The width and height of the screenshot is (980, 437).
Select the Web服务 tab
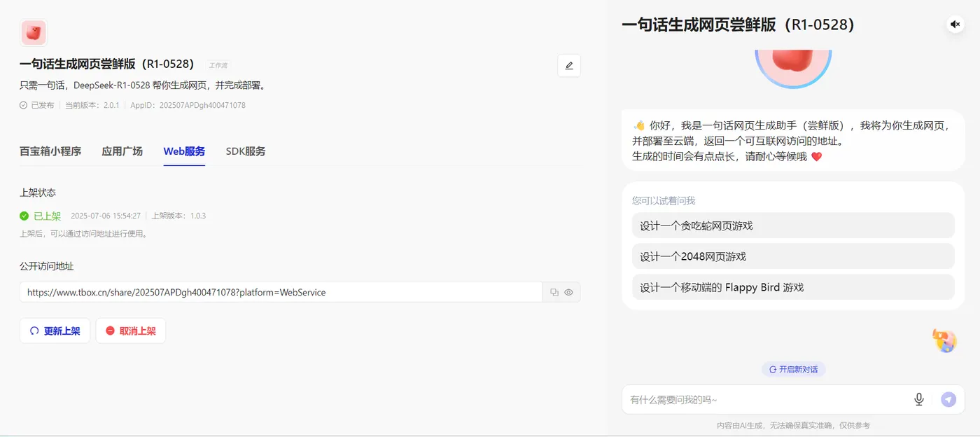(184, 151)
